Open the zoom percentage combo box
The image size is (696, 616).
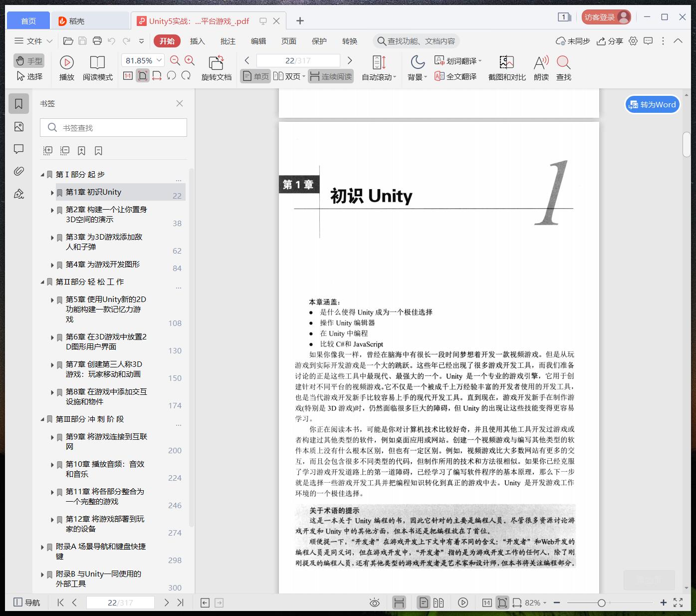[x=143, y=60]
